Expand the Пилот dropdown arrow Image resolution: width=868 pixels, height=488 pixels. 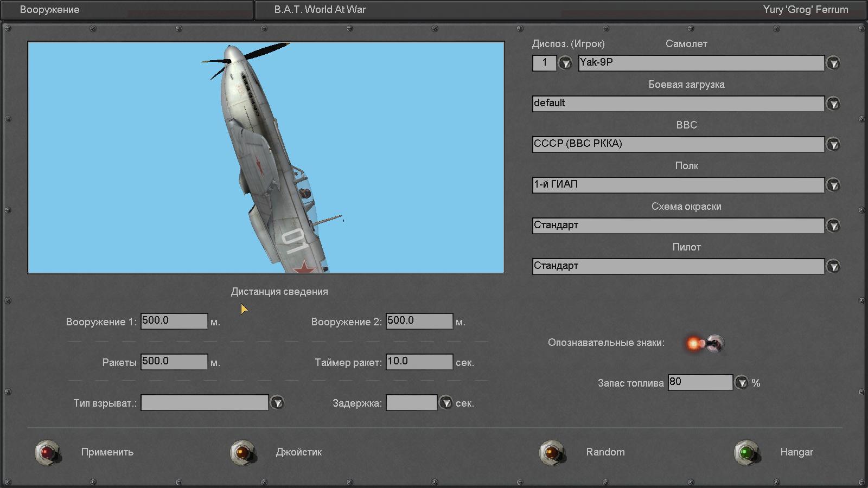pos(833,266)
